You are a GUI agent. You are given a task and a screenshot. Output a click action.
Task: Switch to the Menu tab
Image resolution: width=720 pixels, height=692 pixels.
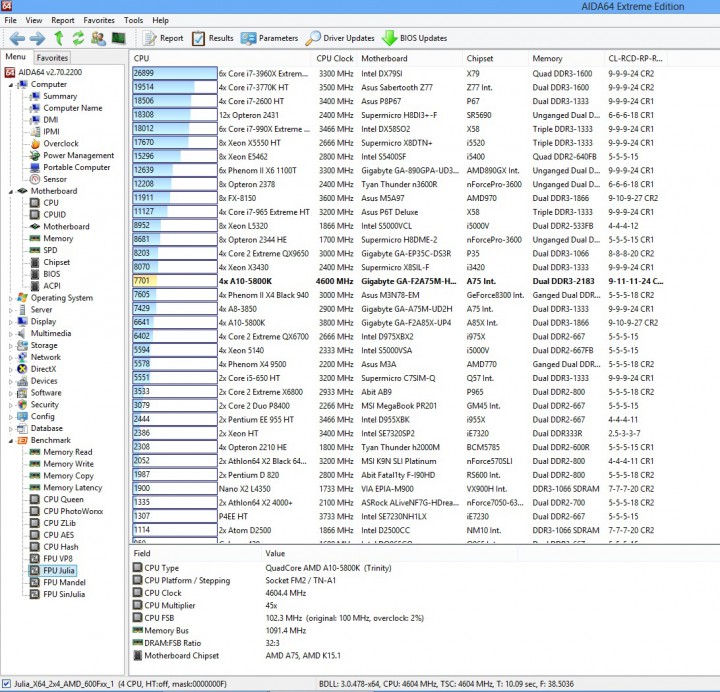click(x=16, y=56)
